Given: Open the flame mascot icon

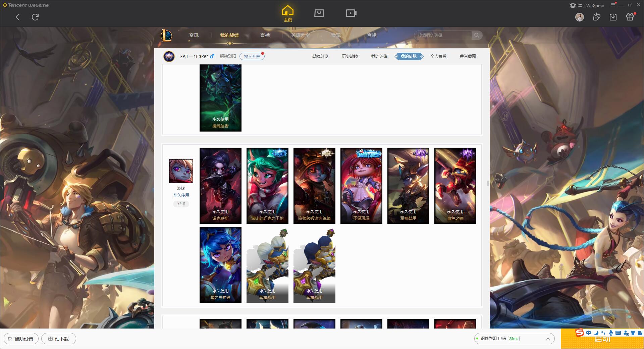Looking at the screenshot, I should click(596, 17).
